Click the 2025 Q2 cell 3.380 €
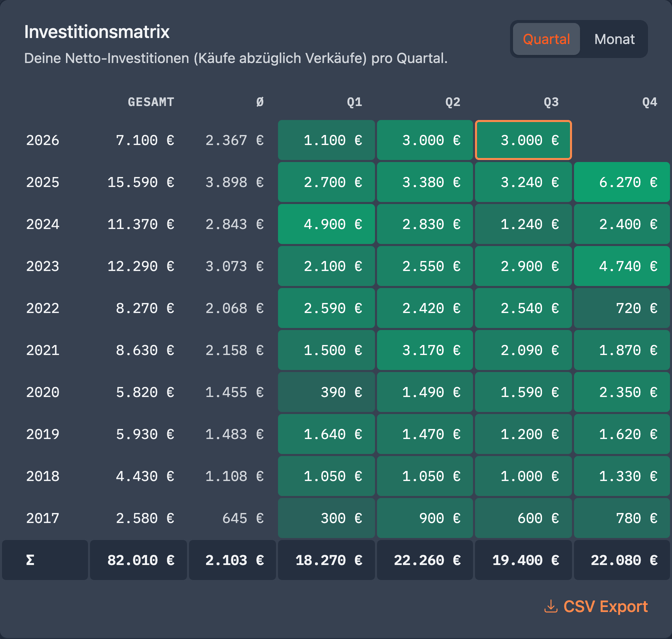This screenshot has height=639, width=672. 425,182
